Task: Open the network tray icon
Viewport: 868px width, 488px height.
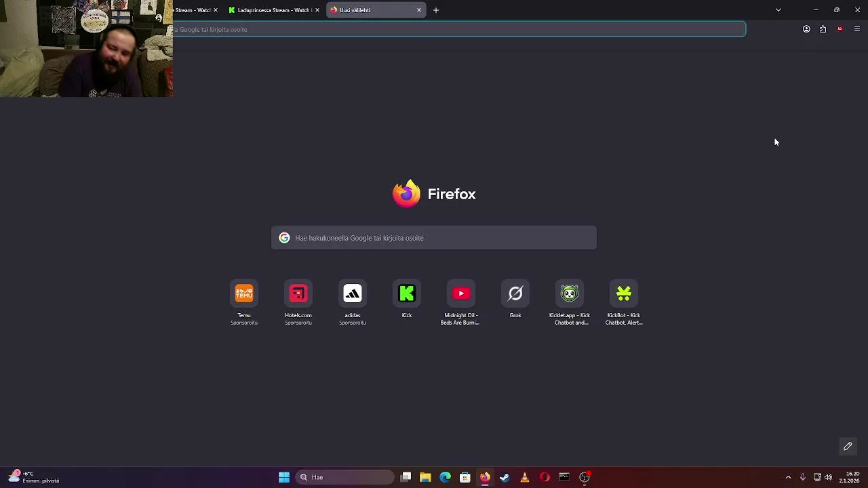Action: tap(817, 477)
